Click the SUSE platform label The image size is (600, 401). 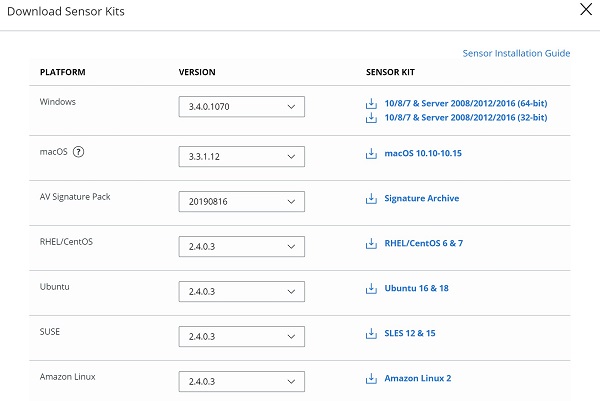coord(50,332)
